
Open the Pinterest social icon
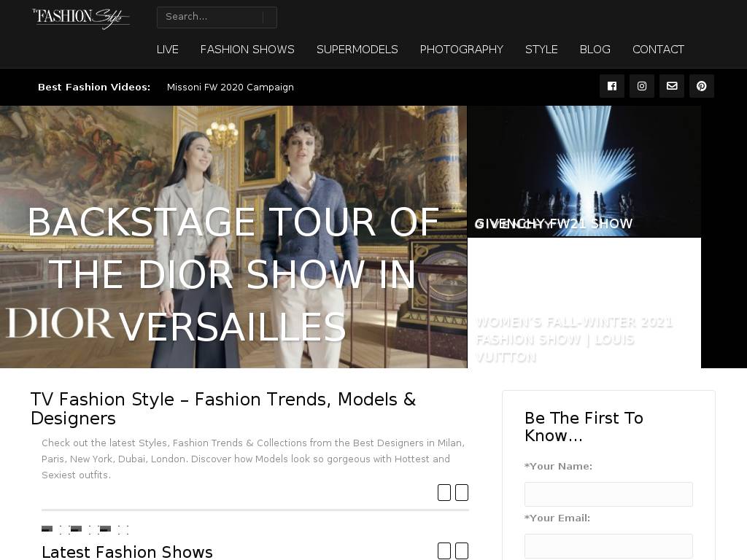tap(702, 86)
